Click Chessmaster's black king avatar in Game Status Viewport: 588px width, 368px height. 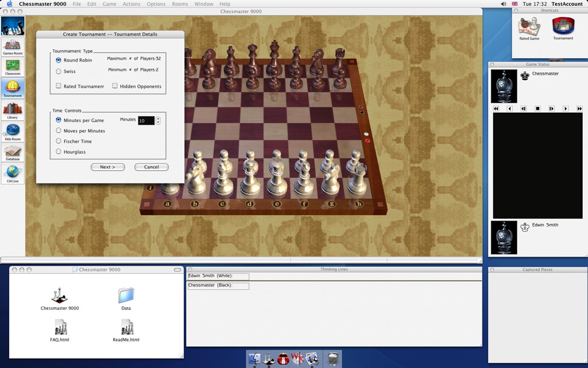(x=504, y=86)
